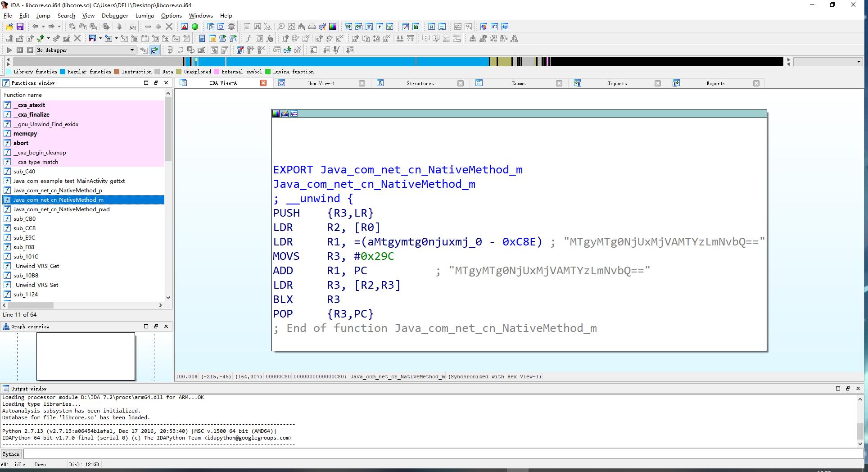The image size is (868, 472).
Task: Open the Lumina menu
Action: click(x=145, y=15)
